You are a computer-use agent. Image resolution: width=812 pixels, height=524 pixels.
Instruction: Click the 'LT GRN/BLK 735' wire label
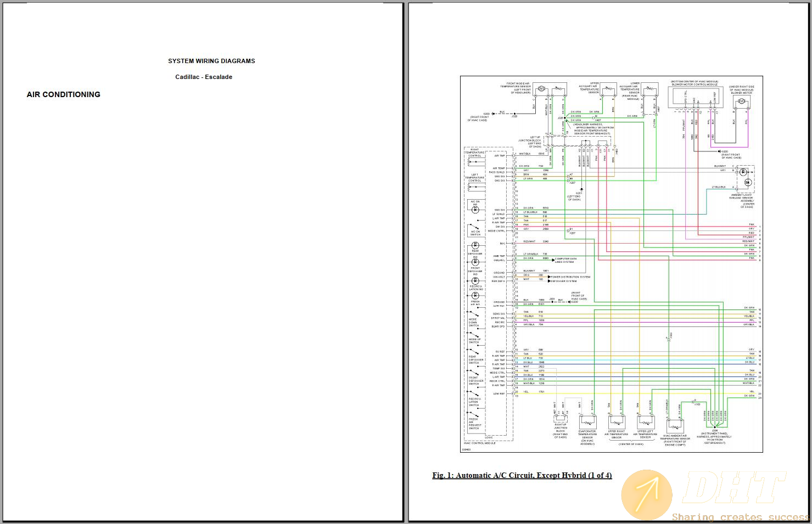535,254
